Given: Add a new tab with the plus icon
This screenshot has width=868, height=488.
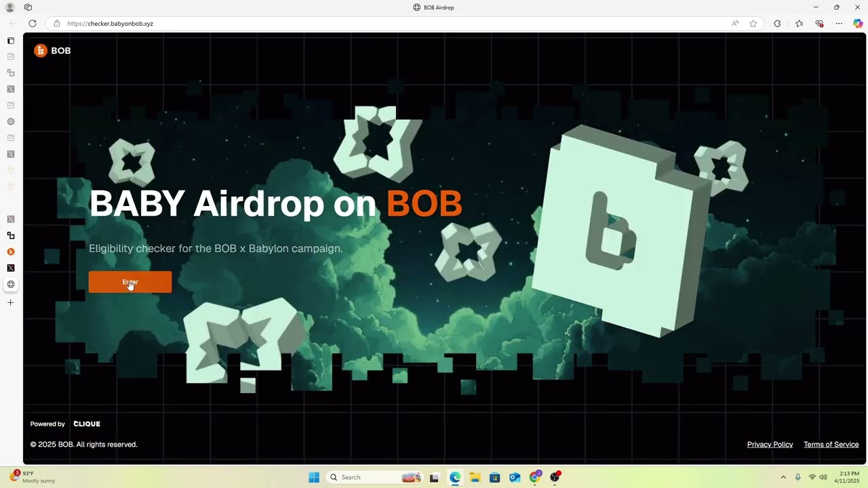Looking at the screenshot, I should (11, 302).
